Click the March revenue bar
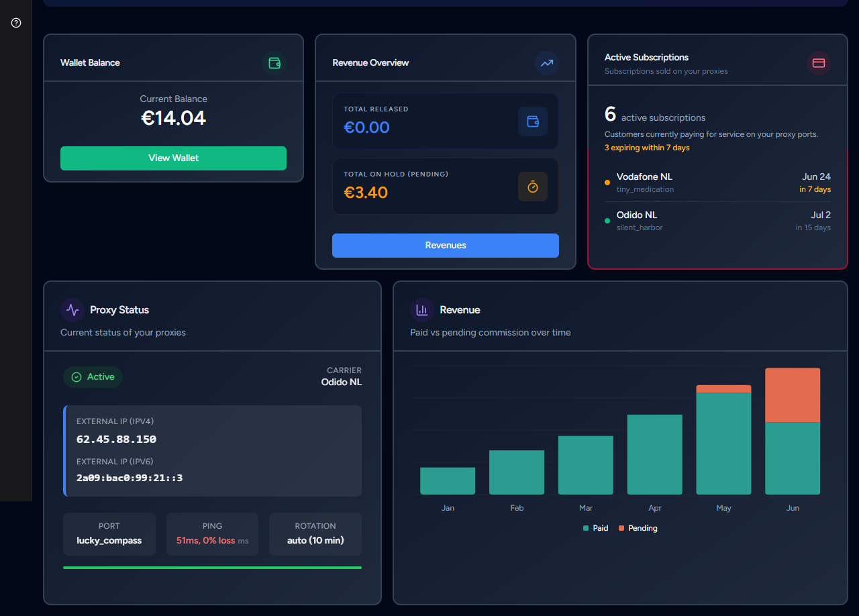The image size is (859, 616). (x=586, y=465)
